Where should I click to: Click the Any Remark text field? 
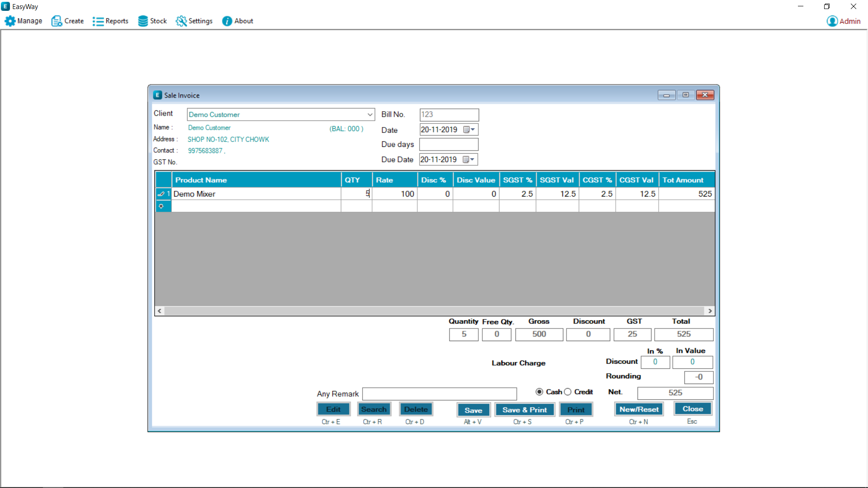coord(439,394)
